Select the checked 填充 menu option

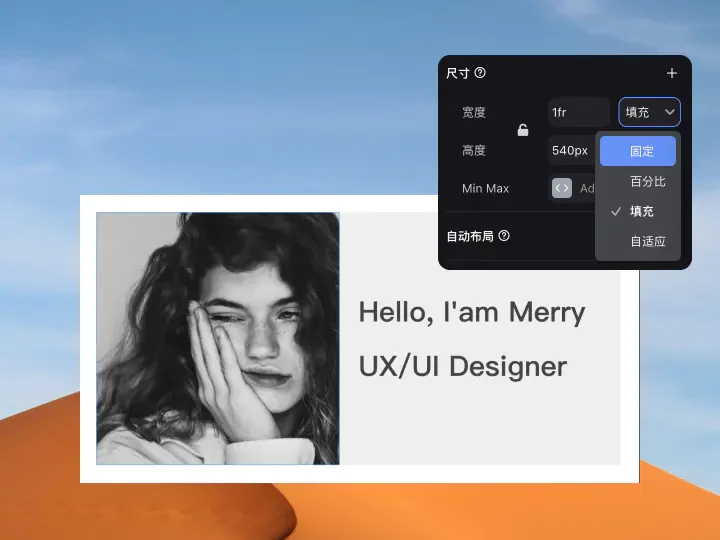click(x=641, y=211)
